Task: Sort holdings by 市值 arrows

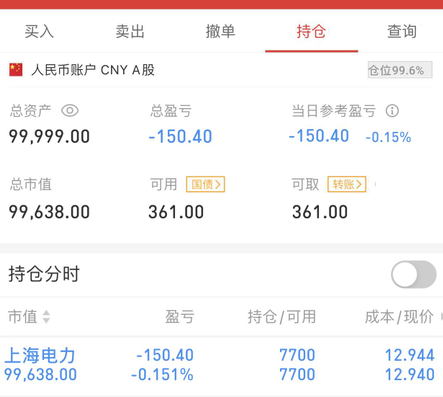Action: click(46, 317)
